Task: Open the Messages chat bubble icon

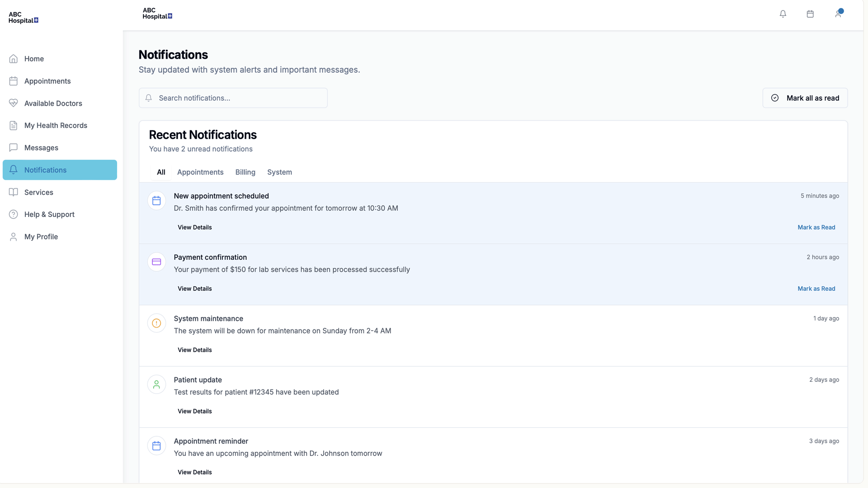Action: tap(13, 147)
